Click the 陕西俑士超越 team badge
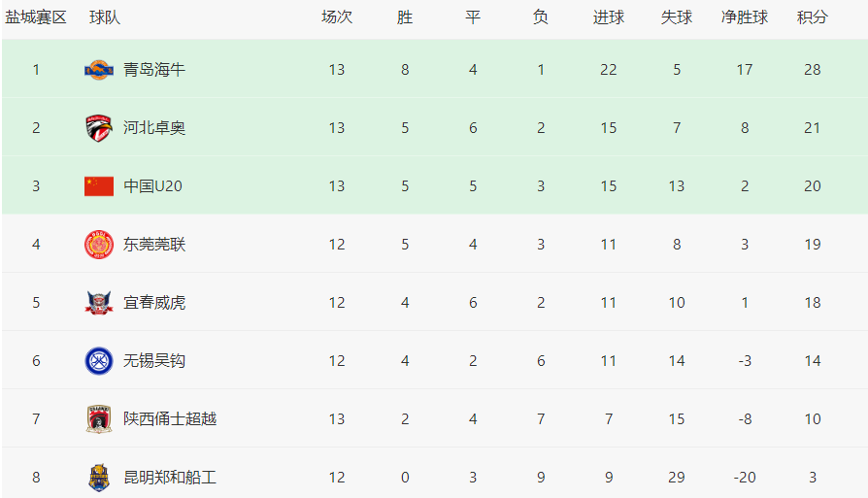The image size is (868, 498). (x=99, y=418)
